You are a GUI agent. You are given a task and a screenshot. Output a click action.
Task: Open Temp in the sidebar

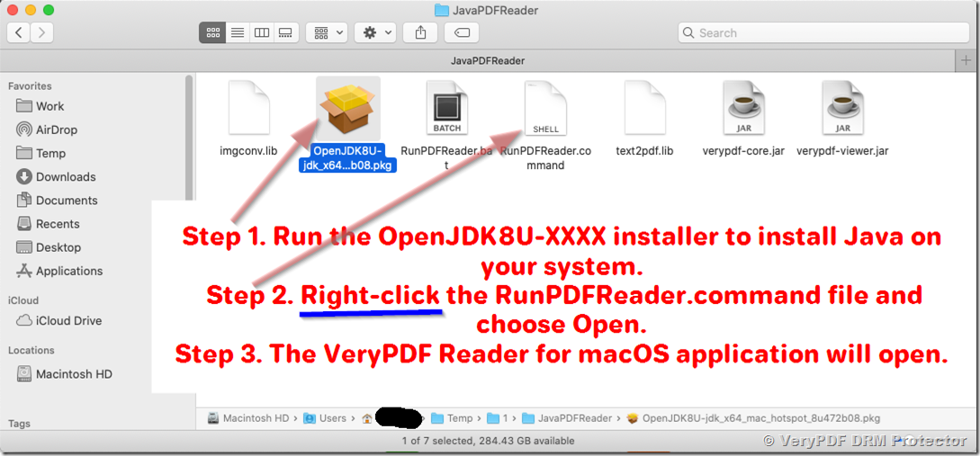[x=50, y=153]
